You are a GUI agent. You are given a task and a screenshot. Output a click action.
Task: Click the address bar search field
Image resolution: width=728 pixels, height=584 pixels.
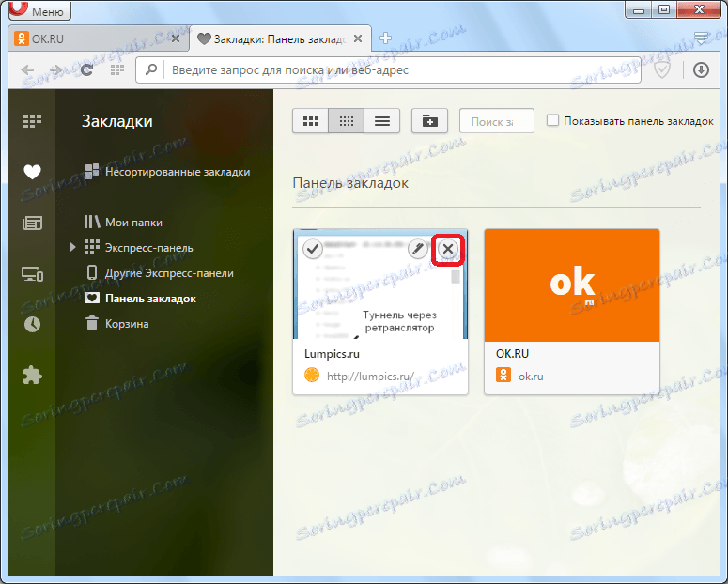click(388, 70)
